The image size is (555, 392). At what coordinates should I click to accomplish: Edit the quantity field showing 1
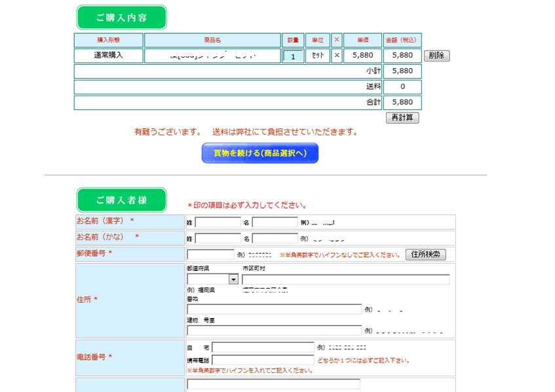click(x=293, y=56)
